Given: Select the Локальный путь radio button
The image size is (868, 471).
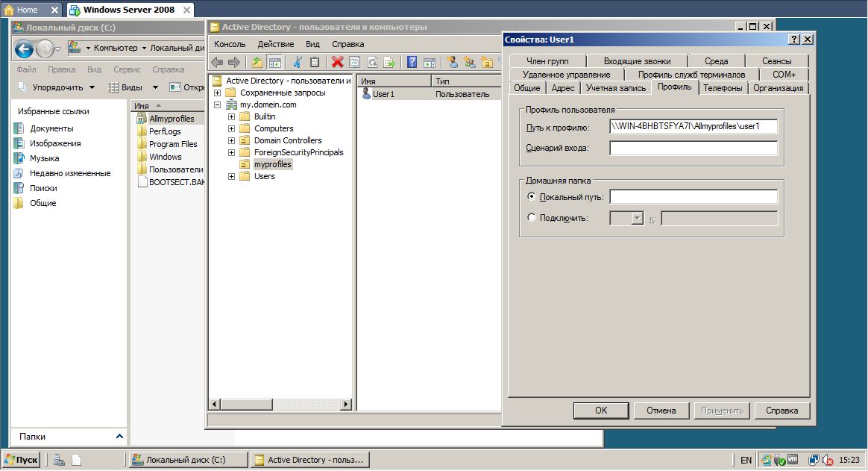Looking at the screenshot, I should pos(532,196).
